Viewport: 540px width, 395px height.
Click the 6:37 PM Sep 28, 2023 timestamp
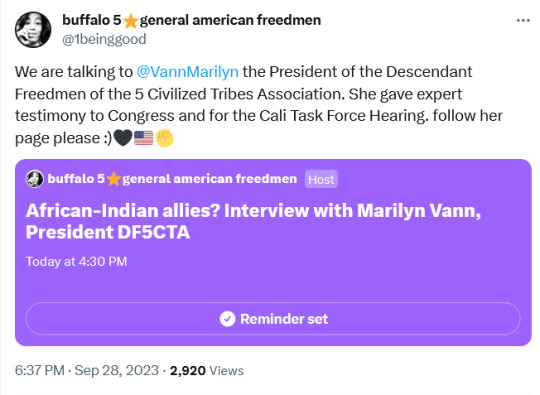point(87,371)
